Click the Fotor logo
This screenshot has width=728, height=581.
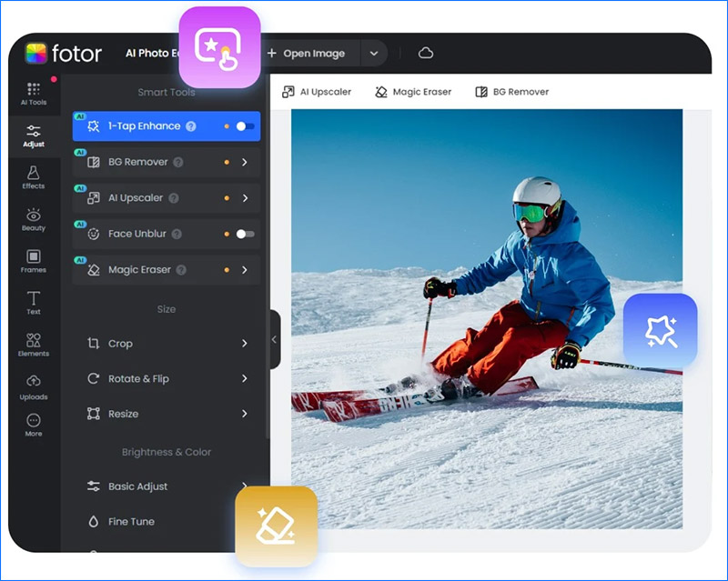(x=64, y=54)
